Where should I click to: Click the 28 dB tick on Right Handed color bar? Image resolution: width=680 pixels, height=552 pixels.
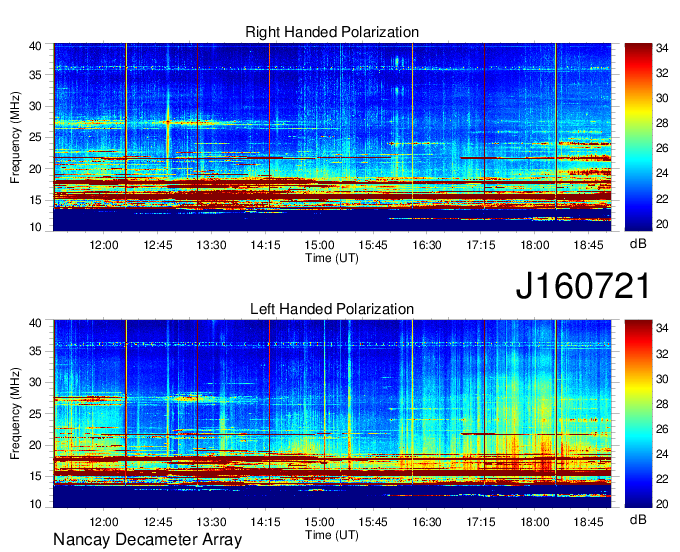(x=662, y=123)
